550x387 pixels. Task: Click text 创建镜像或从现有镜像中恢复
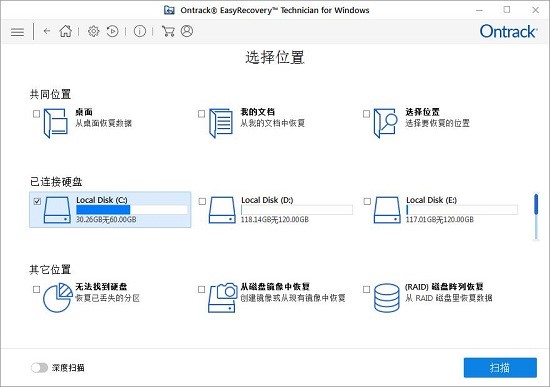293,298
